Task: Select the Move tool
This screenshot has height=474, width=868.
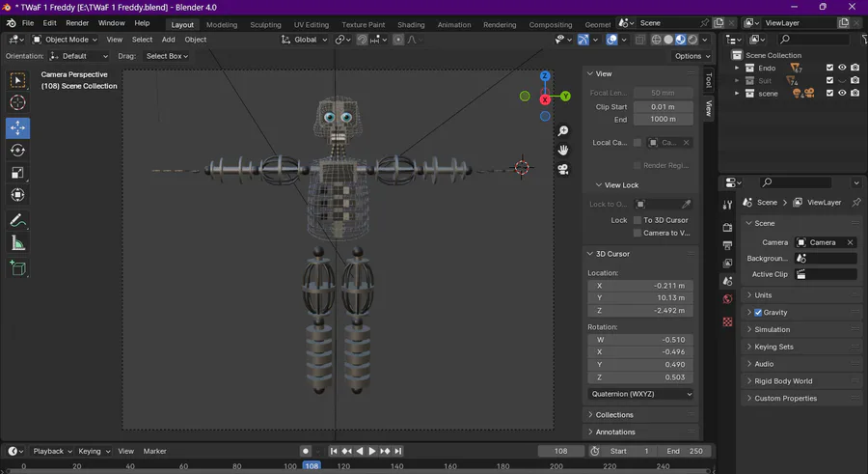Action: tap(17, 127)
